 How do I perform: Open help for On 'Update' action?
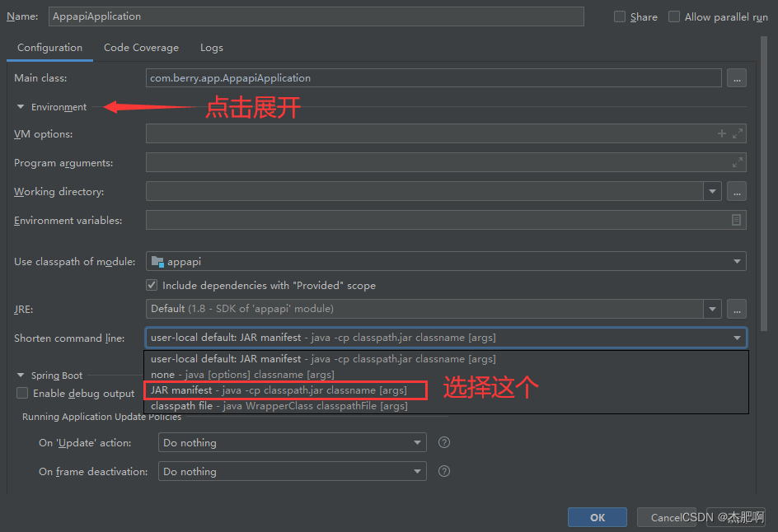(x=444, y=442)
